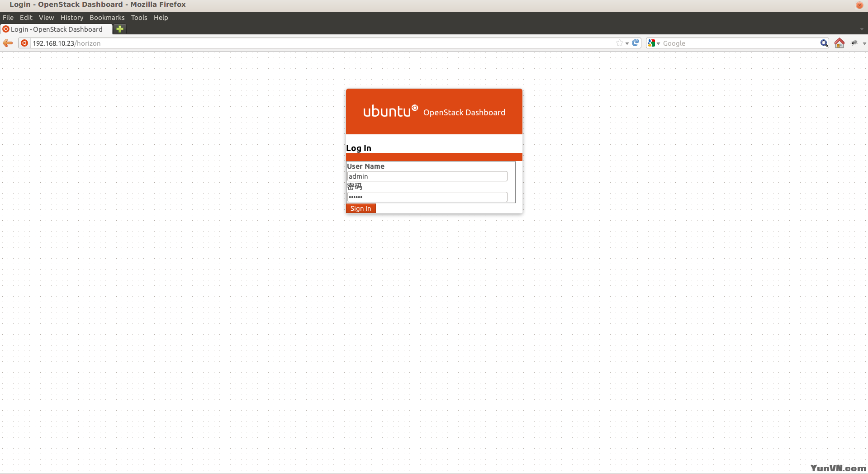Open the Help menu
The width and height of the screenshot is (868, 474).
click(161, 18)
